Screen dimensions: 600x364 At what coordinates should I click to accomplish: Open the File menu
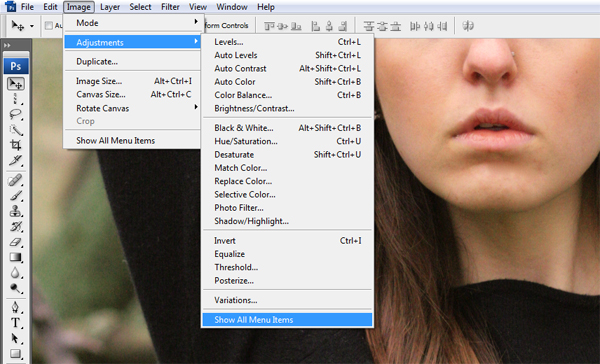(x=27, y=7)
